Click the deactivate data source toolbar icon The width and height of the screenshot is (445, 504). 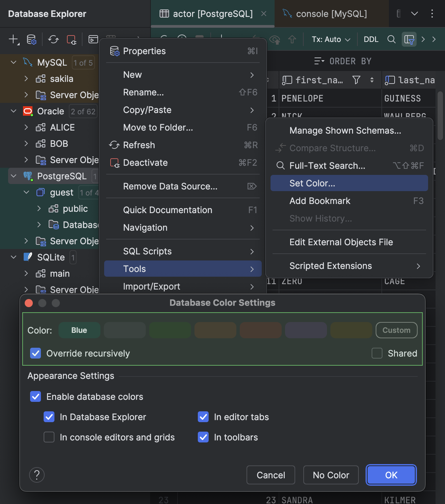click(x=71, y=40)
